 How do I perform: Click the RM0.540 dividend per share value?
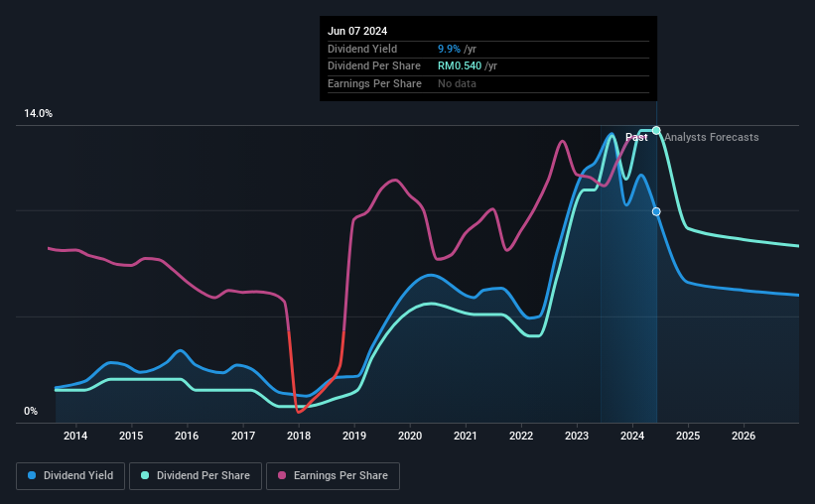tap(460, 66)
